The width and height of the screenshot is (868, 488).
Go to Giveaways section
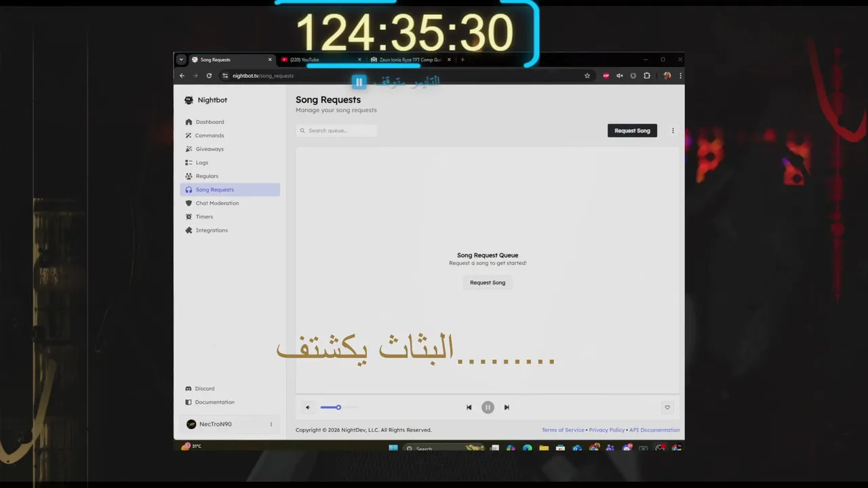click(230, 149)
